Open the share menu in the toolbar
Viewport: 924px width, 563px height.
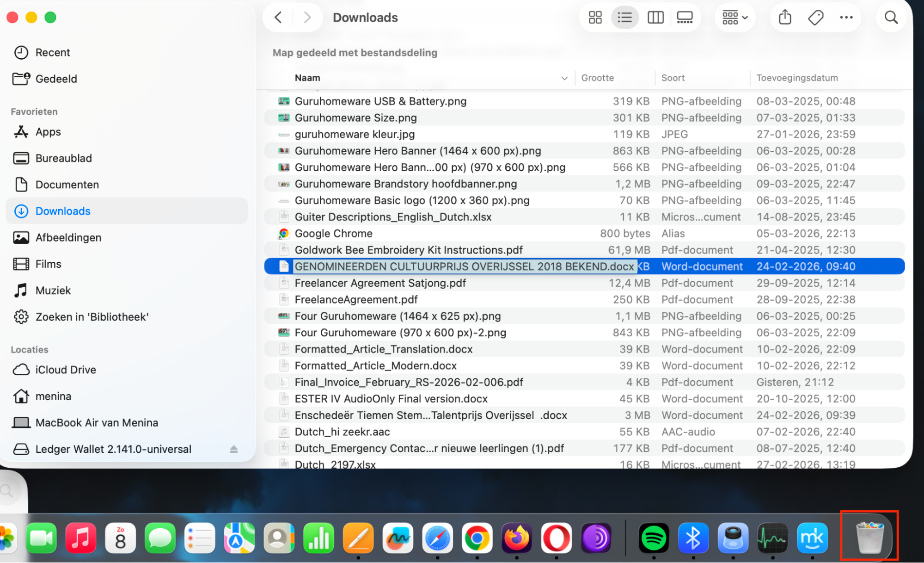tap(784, 17)
